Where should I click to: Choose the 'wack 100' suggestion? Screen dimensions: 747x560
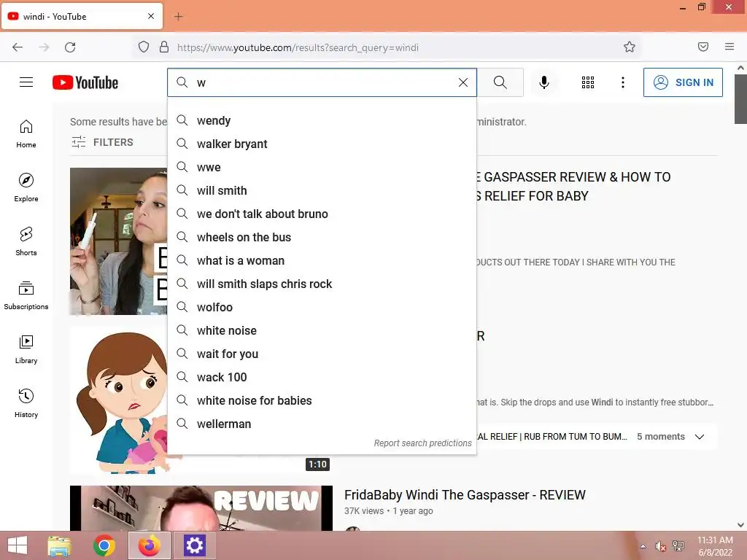(322, 377)
